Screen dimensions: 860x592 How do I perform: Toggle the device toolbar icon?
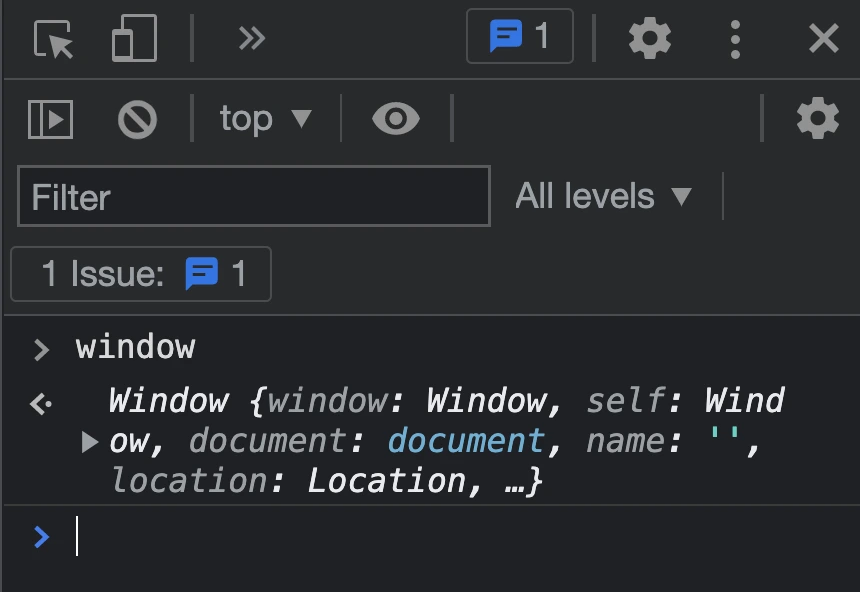coord(134,38)
